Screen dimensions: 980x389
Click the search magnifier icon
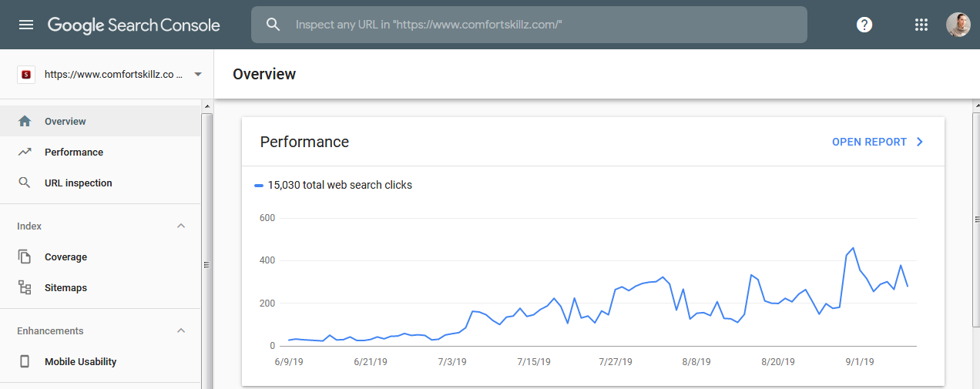(x=273, y=25)
